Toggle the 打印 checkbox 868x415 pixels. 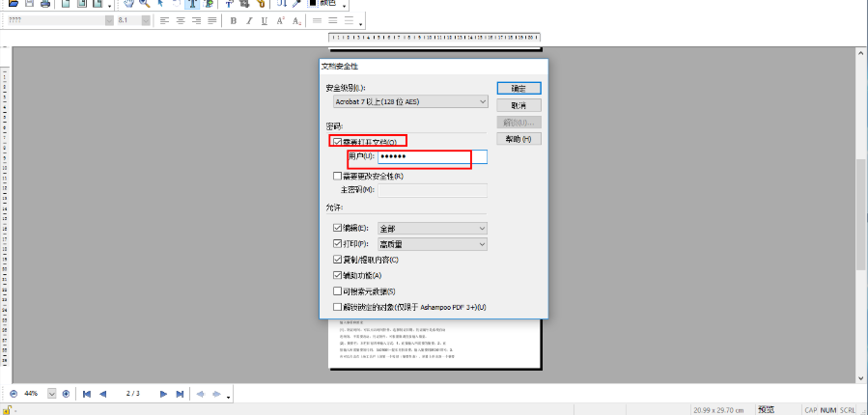(x=337, y=243)
